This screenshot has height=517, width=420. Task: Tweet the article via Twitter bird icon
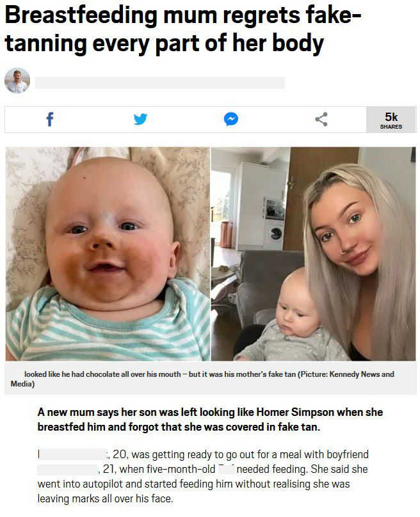(x=141, y=120)
